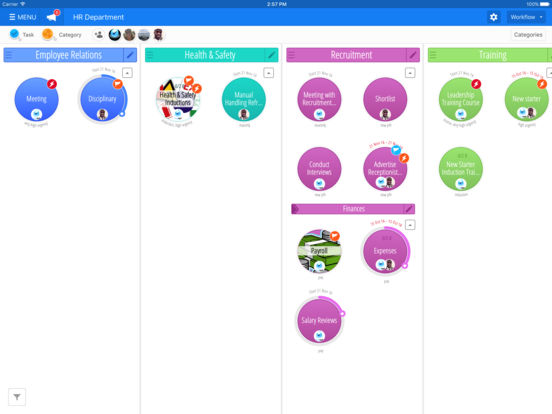Open the filter funnel button
552x414 pixels.
tap(17, 397)
